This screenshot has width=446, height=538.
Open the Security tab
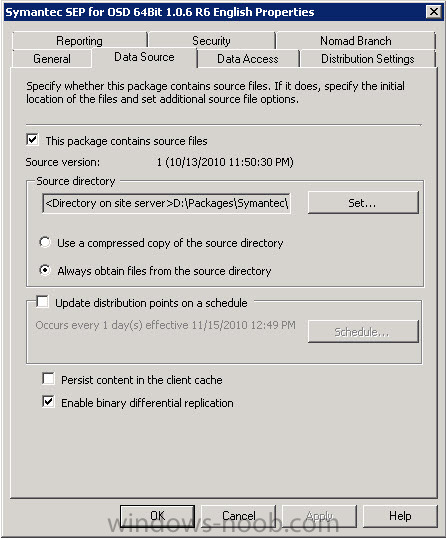pyautogui.click(x=211, y=41)
